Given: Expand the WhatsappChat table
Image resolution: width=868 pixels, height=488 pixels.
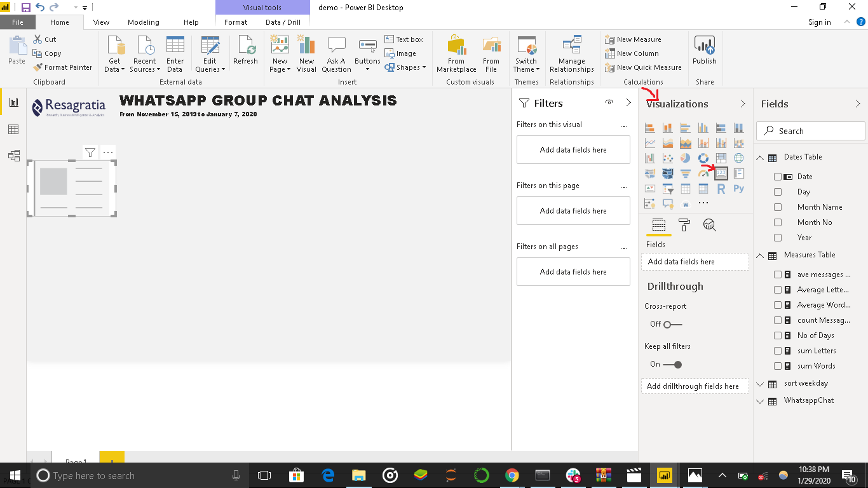Looking at the screenshot, I should 760,401.
